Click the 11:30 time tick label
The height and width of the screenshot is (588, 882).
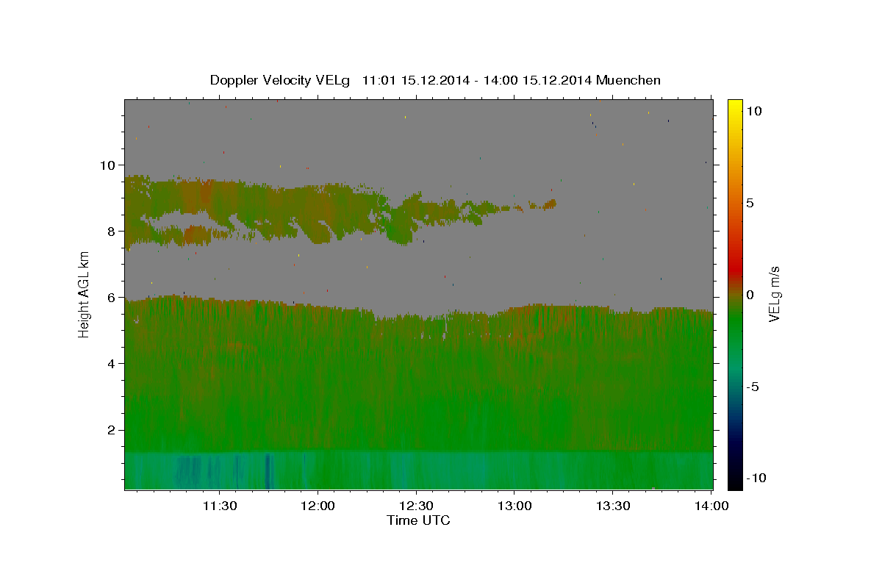pyautogui.click(x=219, y=506)
